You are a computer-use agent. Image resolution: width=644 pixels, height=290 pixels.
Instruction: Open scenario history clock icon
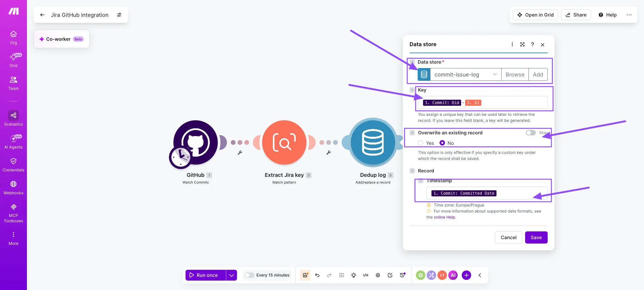402,275
